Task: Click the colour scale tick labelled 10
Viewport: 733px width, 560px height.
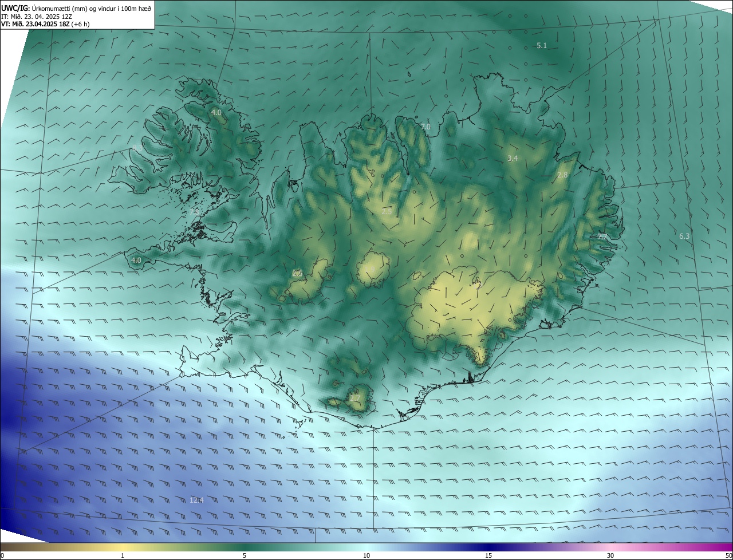Action: pos(366,555)
